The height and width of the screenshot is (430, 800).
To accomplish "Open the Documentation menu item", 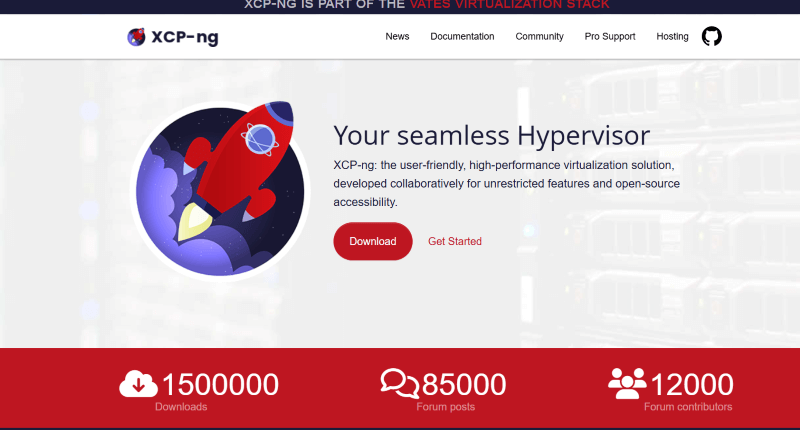I will 462,36.
